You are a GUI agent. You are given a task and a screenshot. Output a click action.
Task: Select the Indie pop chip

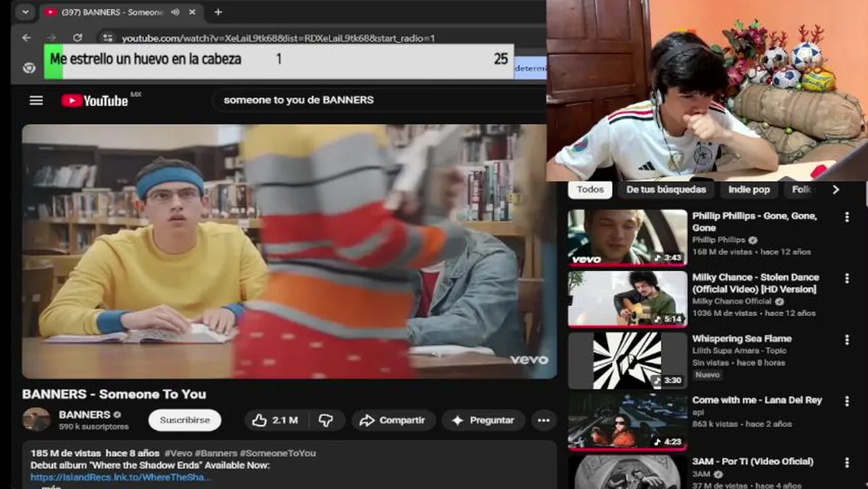click(x=749, y=190)
